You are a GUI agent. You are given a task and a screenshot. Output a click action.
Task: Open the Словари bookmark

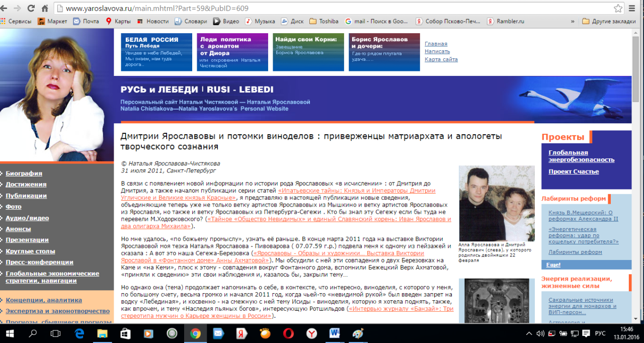191,22
